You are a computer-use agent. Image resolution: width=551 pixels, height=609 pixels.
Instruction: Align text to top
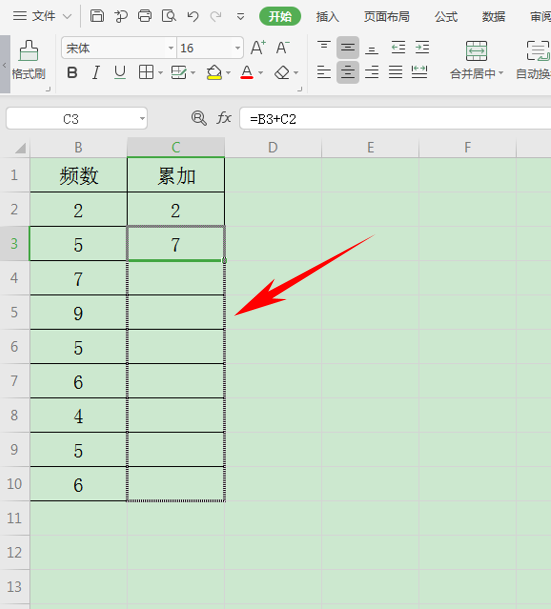click(x=324, y=47)
